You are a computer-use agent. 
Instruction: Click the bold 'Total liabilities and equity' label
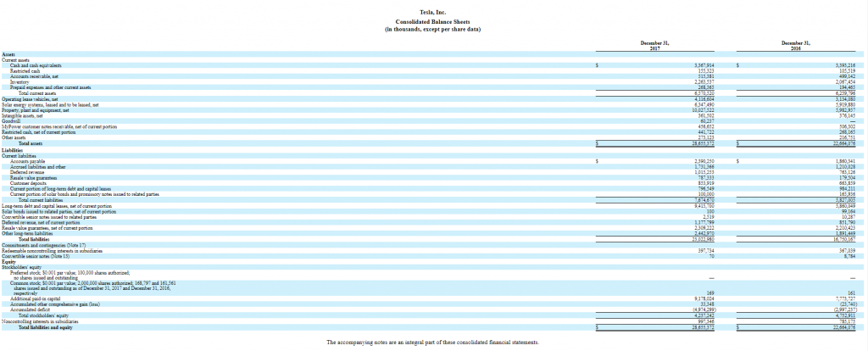(x=46, y=327)
